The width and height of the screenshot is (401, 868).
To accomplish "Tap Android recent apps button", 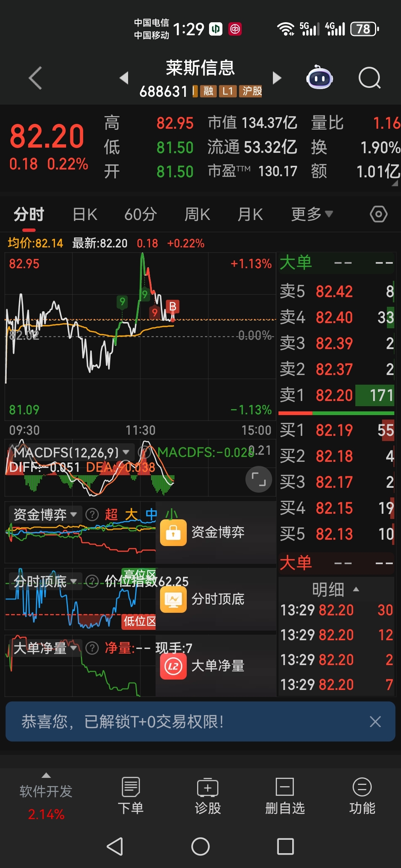I will (x=286, y=846).
